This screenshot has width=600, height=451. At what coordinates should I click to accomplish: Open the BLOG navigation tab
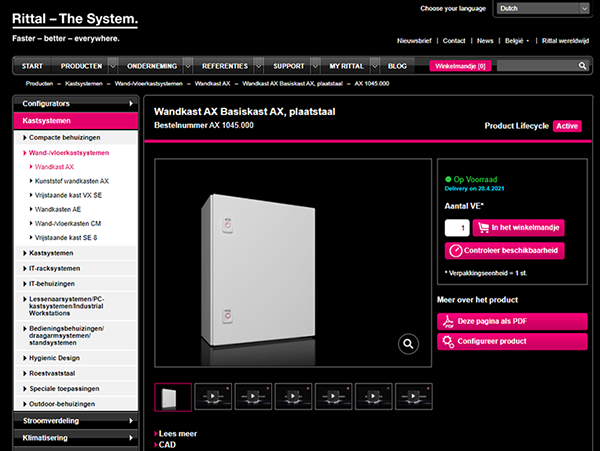397,66
